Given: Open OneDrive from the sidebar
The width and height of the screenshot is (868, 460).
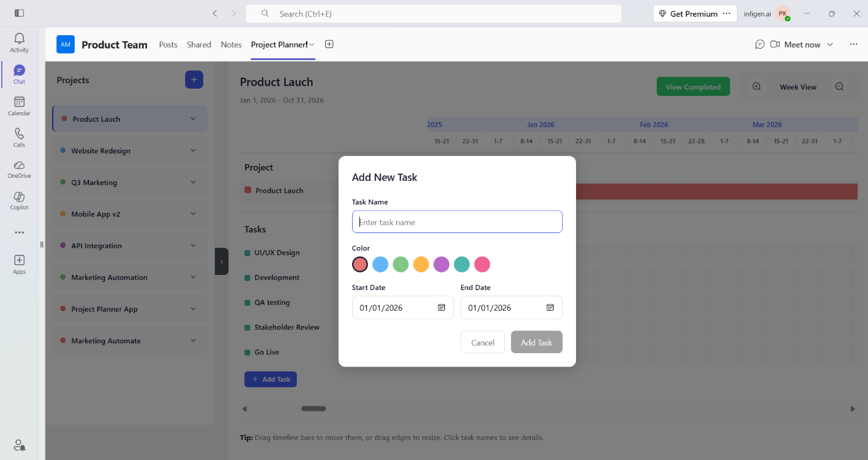Looking at the screenshot, I should (x=19, y=169).
